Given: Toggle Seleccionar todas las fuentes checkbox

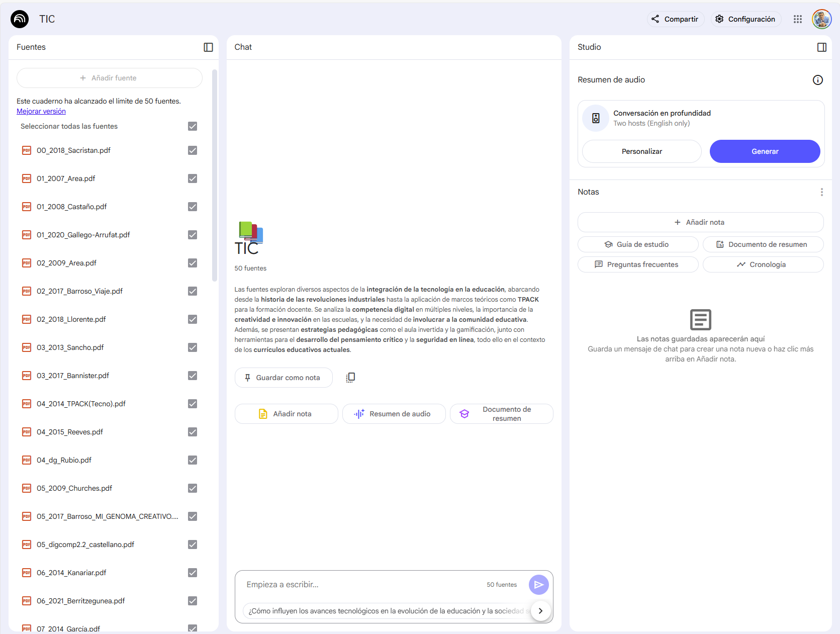Looking at the screenshot, I should [x=193, y=126].
